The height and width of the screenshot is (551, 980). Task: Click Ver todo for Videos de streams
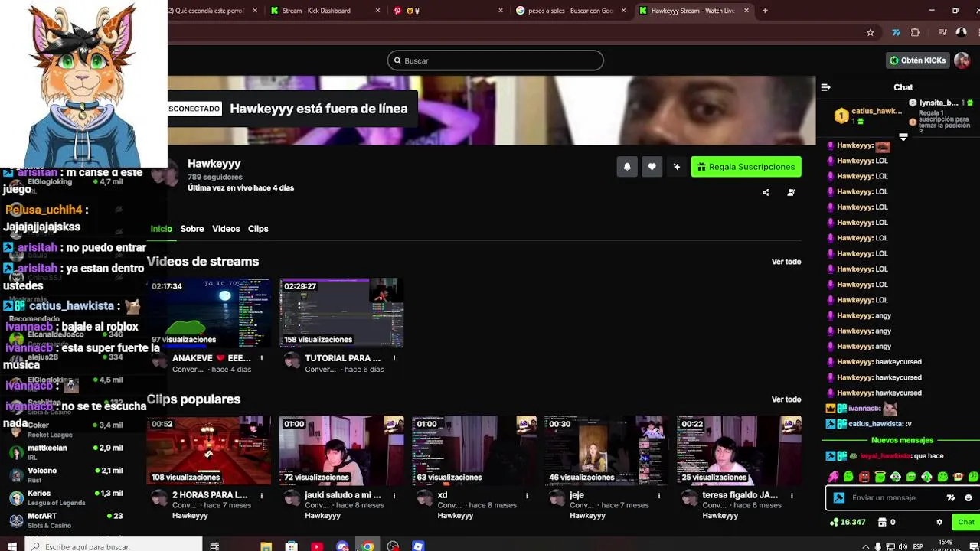tap(786, 262)
